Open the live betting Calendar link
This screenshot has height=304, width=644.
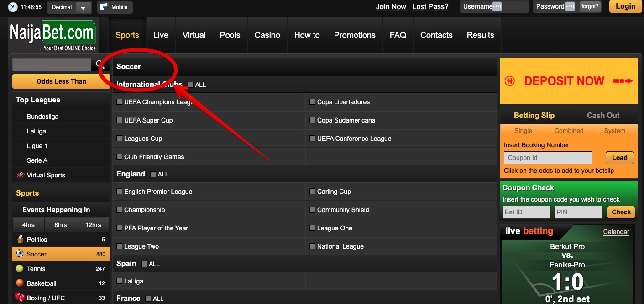pyautogui.click(x=616, y=232)
